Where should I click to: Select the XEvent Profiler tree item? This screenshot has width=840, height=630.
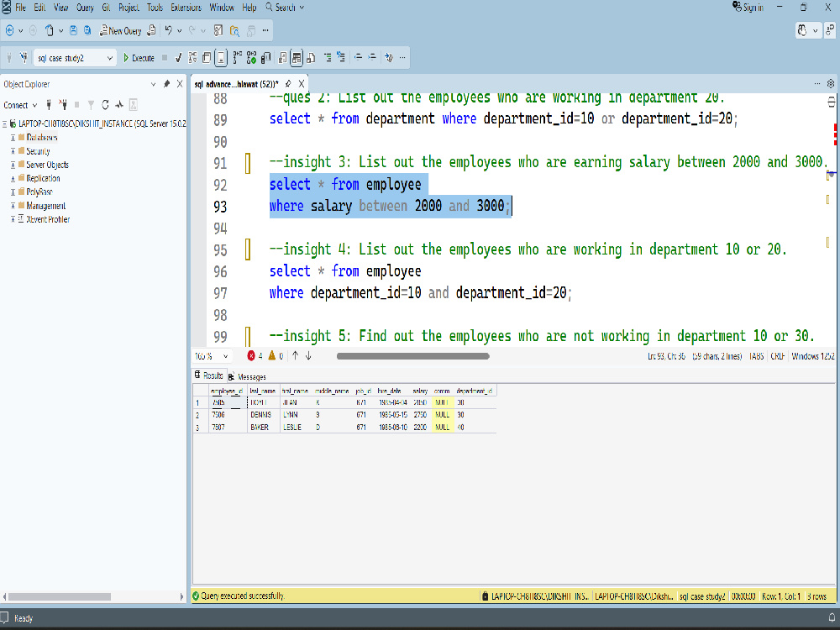click(48, 219)
